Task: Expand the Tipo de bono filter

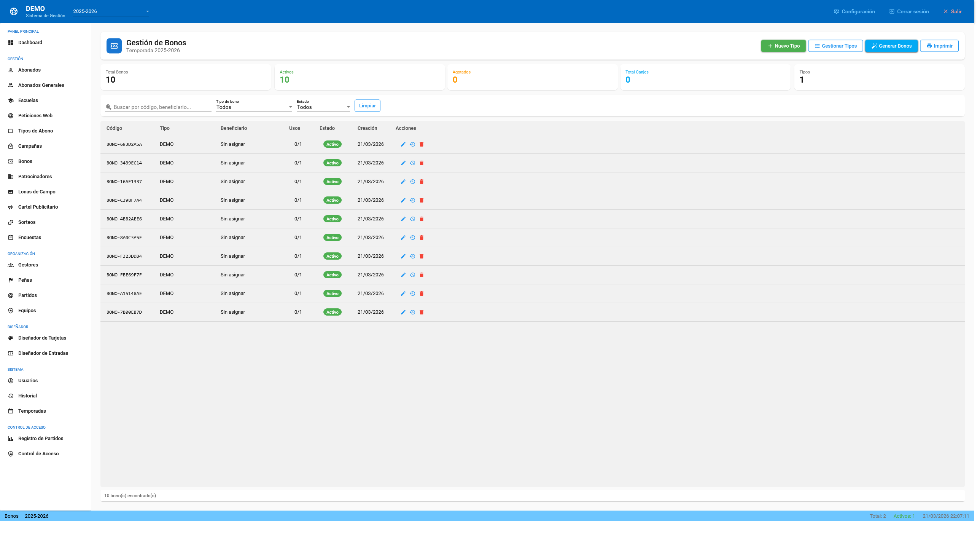Action: click(x=254, y=107)
